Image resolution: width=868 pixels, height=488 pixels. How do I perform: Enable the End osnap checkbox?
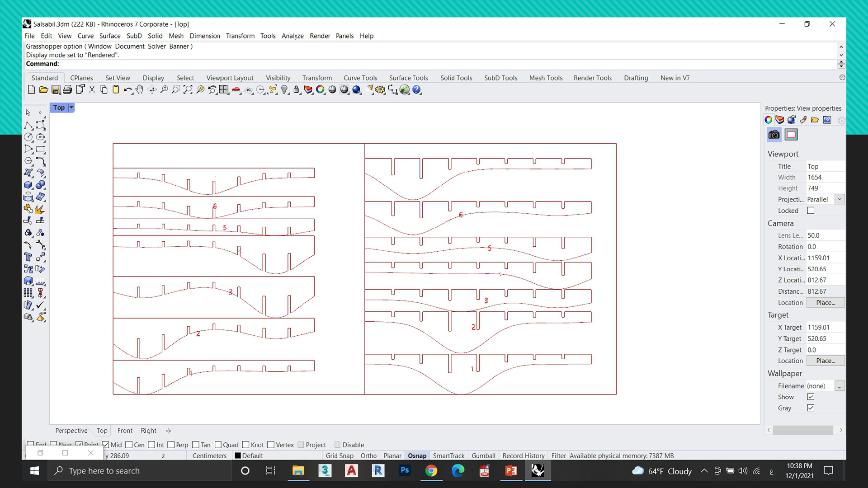click(x=31, y=445)
